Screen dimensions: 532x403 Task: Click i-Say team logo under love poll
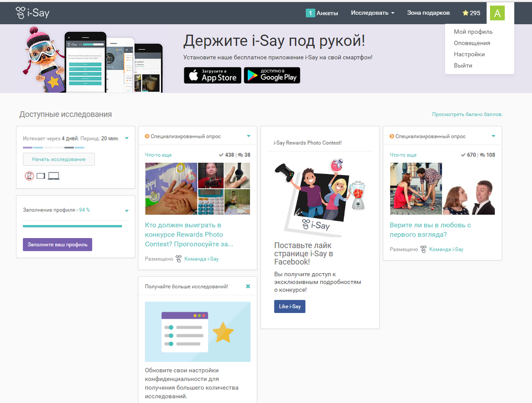coord(423,249)
